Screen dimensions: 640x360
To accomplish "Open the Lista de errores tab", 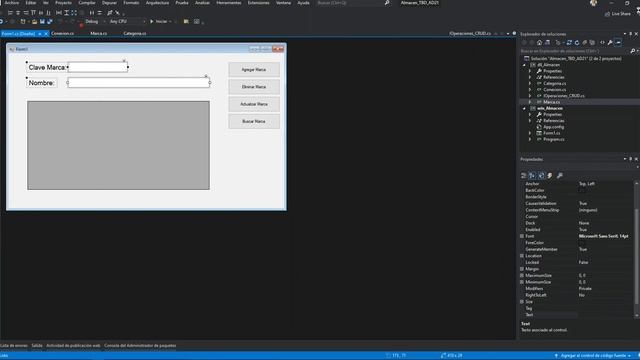I will pyautogui.click(x=14, y=346).
